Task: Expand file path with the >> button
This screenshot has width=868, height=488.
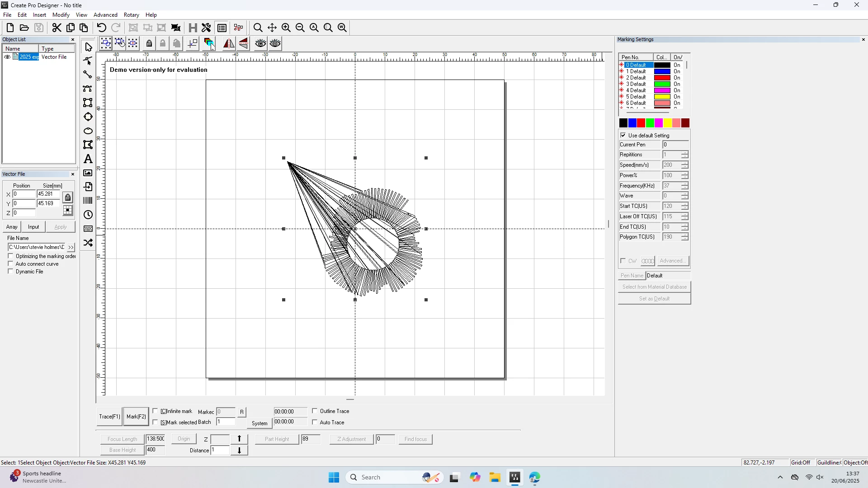Action: click(x=71, y=247)
